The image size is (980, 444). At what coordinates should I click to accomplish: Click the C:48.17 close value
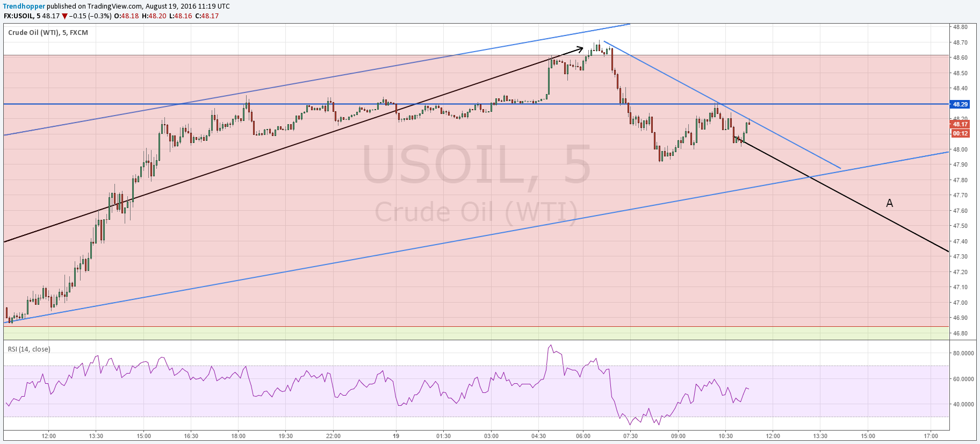[207, 16]
